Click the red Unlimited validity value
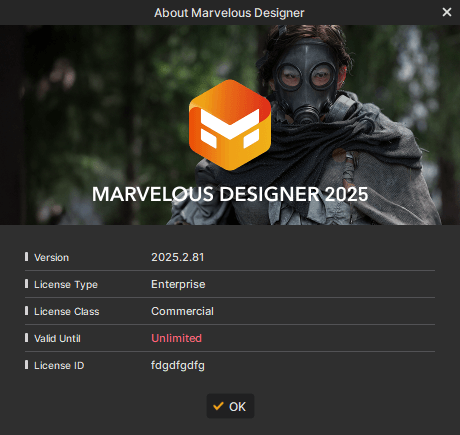 pyautogui.click(x=176, y=338)
